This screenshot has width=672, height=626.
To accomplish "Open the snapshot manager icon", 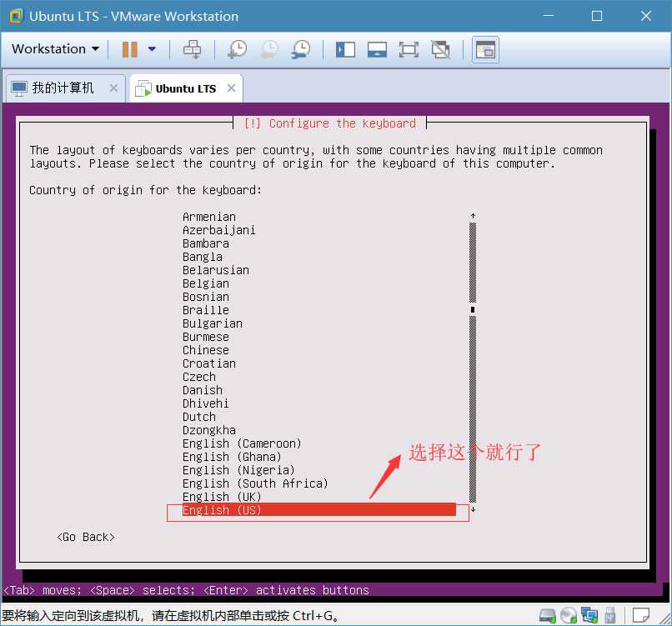I will coord(300,49).
